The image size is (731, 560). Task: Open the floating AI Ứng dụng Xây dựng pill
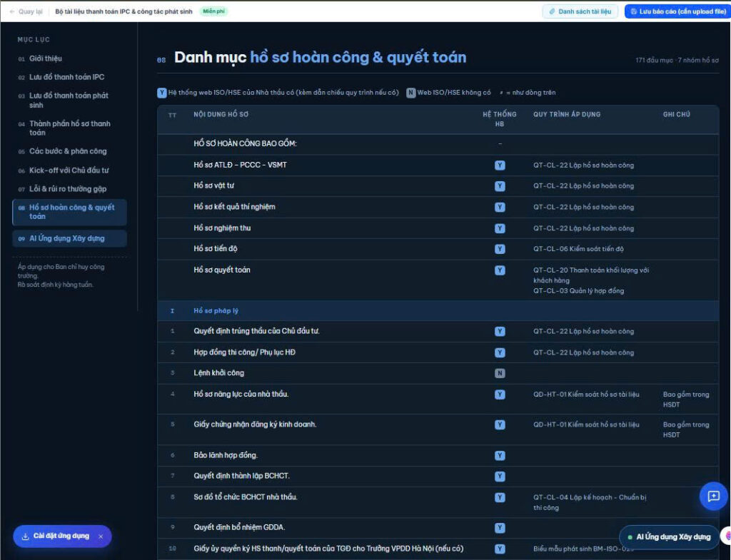[x=669, y=536]
